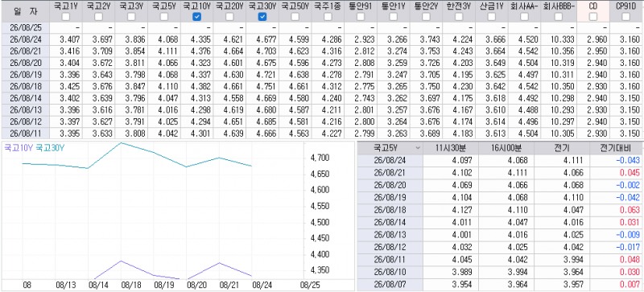Tick the 국고50Y checkbox
This screenshot has width=644, height=292.
click(295, 17)
